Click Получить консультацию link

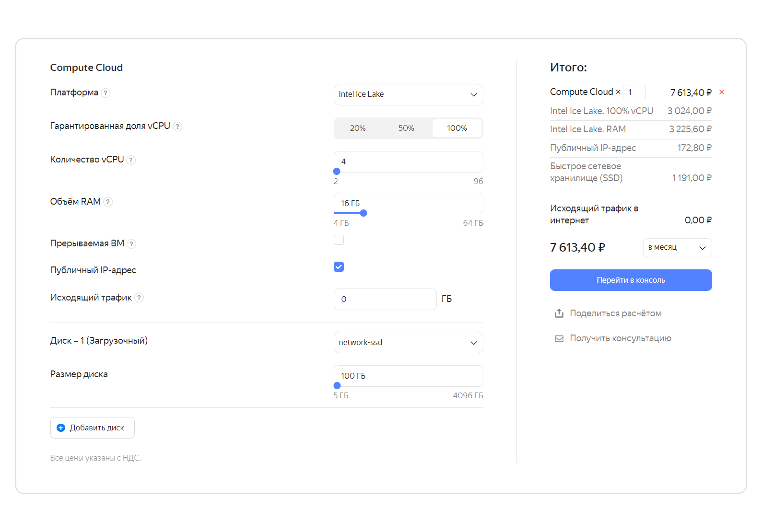pyautogui.click(x=621, y=338)
